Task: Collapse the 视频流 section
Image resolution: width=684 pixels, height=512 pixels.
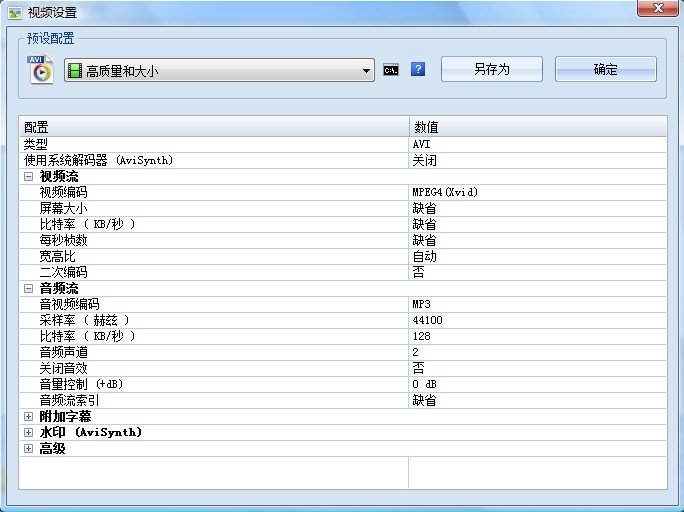Action: 28,177
